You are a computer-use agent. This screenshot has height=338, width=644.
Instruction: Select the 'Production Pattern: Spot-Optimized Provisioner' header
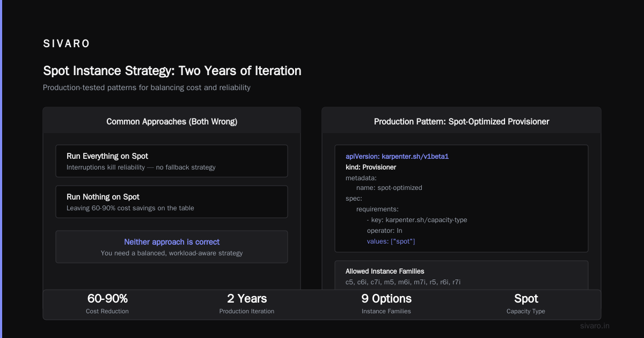pyautogui.click(x=462, y=122)
